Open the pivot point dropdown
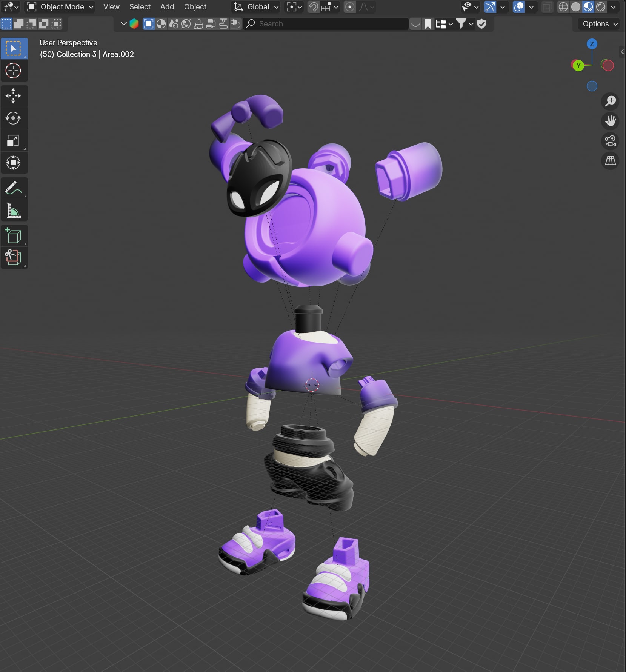Screen dimensions: 626x672 pos(294,7)
